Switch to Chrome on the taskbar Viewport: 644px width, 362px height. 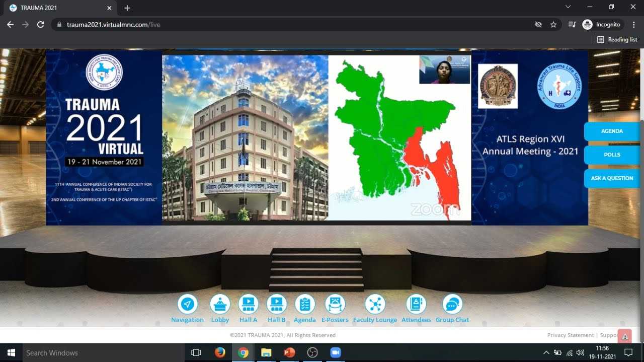pos(243,353)
